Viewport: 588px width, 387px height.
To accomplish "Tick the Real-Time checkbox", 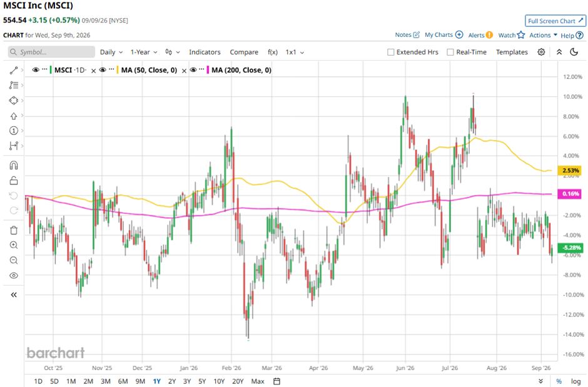I will 450,52.
